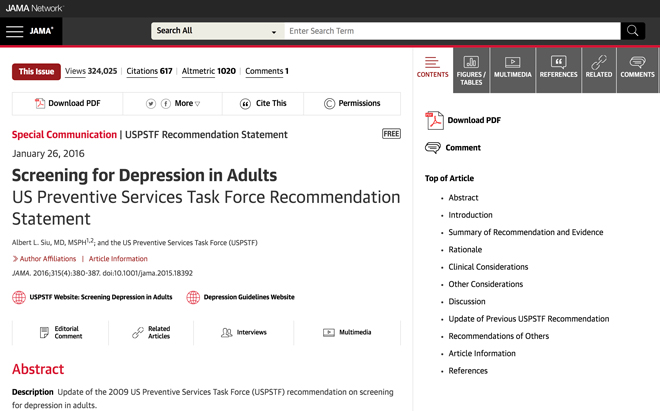The height and width of the screenshot is (411, 660).
Task: Expand the More sharing options
Action: [187, 103]
